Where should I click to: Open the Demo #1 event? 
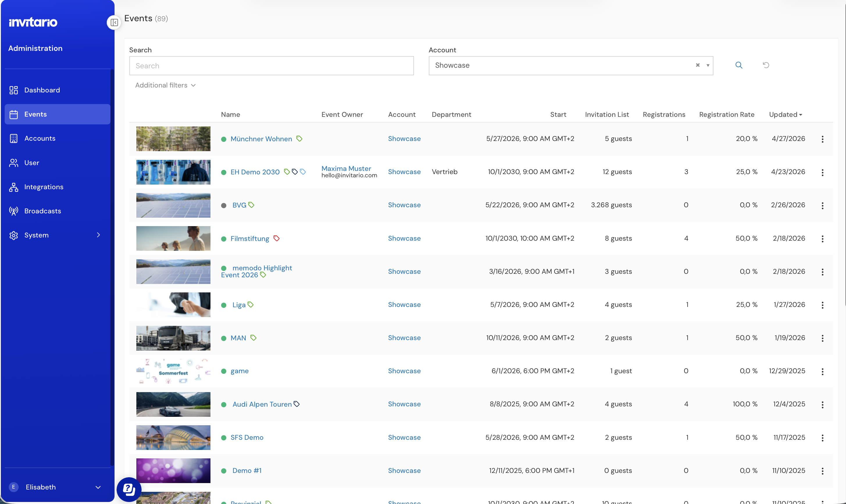pyautogui.click(x=247, y=471)
